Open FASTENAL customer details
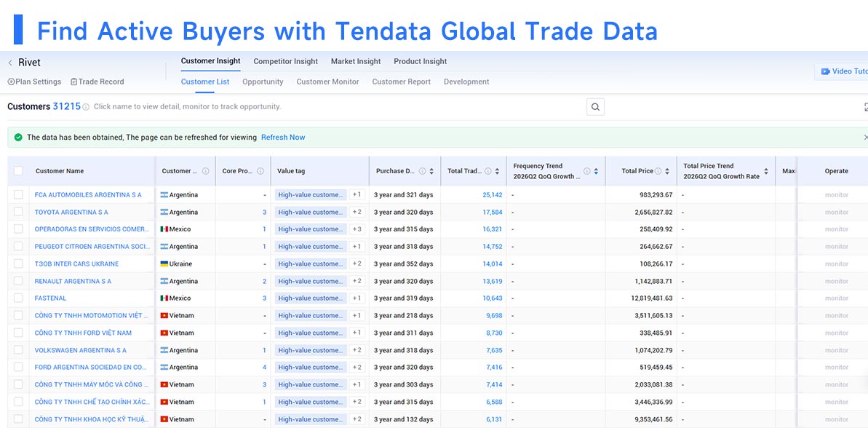This screenshot has width=868, height=428. (x=50, y=298)
